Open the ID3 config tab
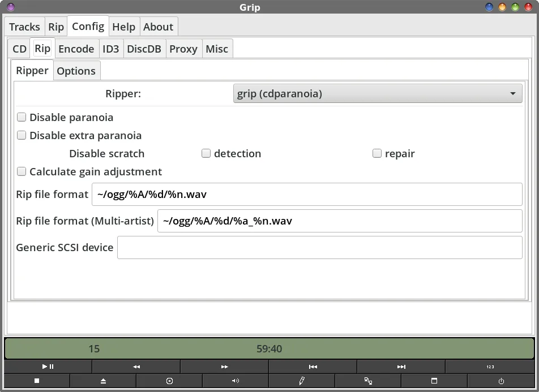Image resolution: width=539 pixels, height=392 pixels. [111, 49]
